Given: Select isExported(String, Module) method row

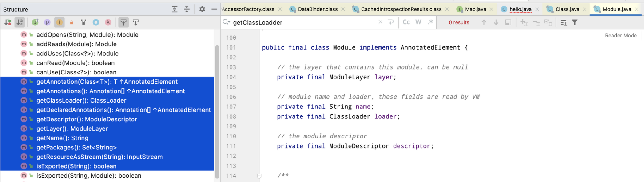Looking at the screenshot, I should 107,176.
